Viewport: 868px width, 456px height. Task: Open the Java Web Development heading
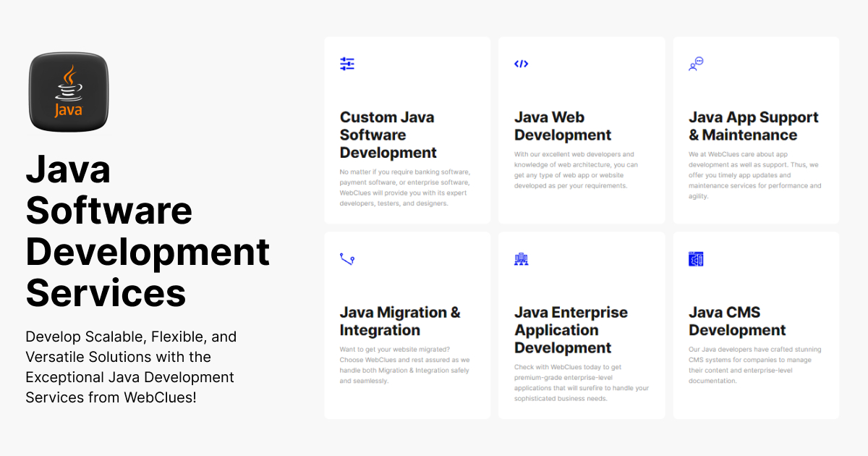(x=562, y=126)
